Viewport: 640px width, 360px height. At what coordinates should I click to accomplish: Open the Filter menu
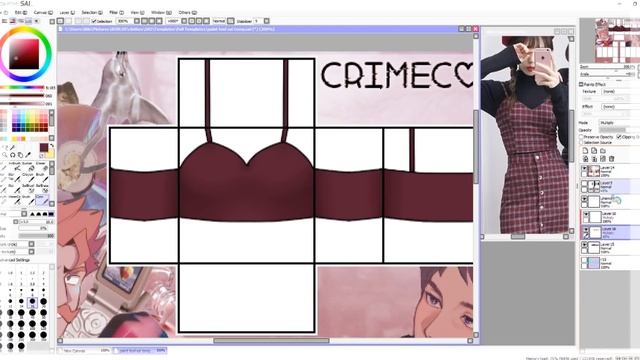click(x=116, y=13)
